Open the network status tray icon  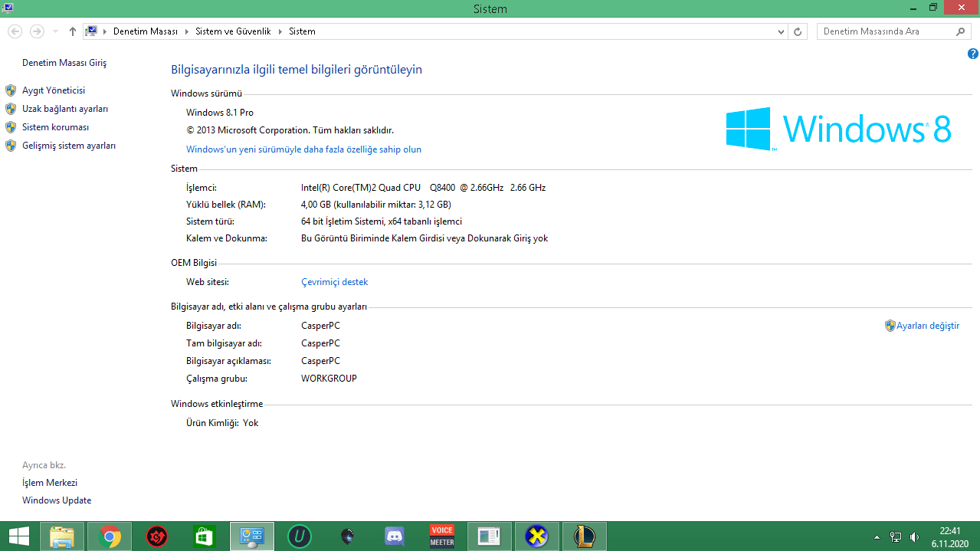(896, 537)
